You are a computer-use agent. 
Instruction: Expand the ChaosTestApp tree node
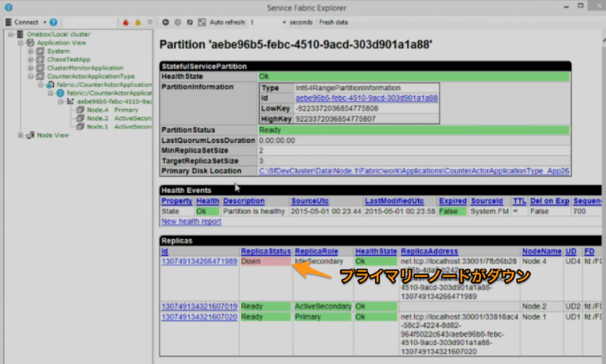click(31, 60)
